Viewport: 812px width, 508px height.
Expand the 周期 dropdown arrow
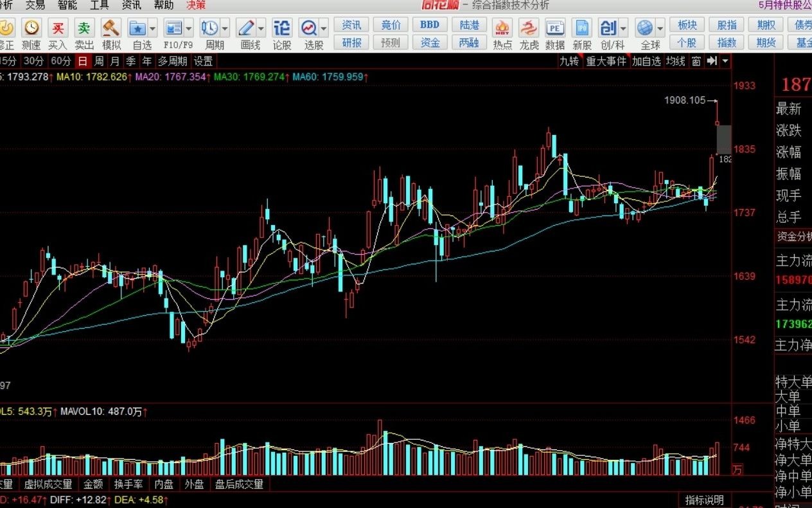tap(225, 29)
